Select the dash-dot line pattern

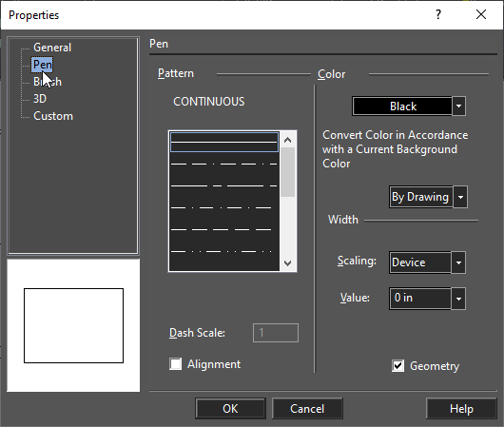pos(224,207)
